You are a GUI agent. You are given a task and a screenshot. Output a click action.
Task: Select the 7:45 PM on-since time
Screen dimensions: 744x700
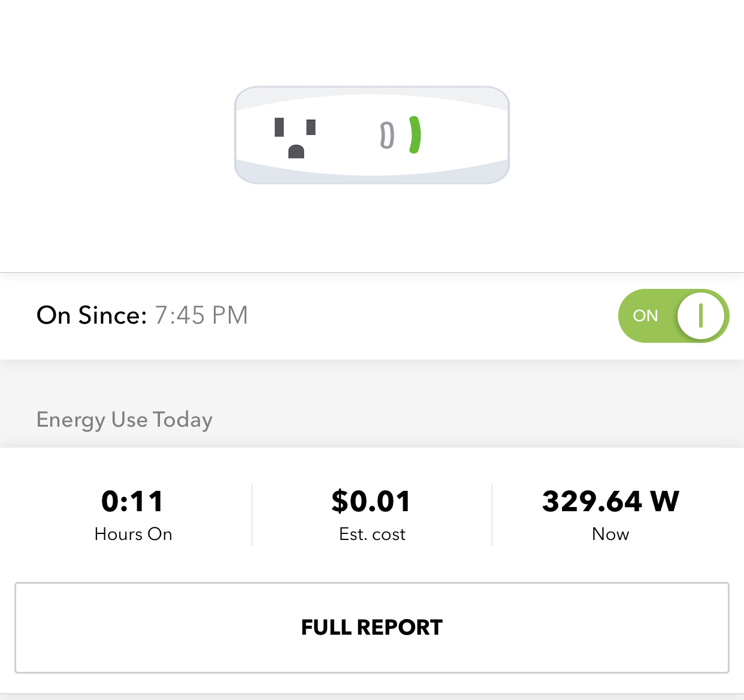pyautogui.click(x=201, y=315)
